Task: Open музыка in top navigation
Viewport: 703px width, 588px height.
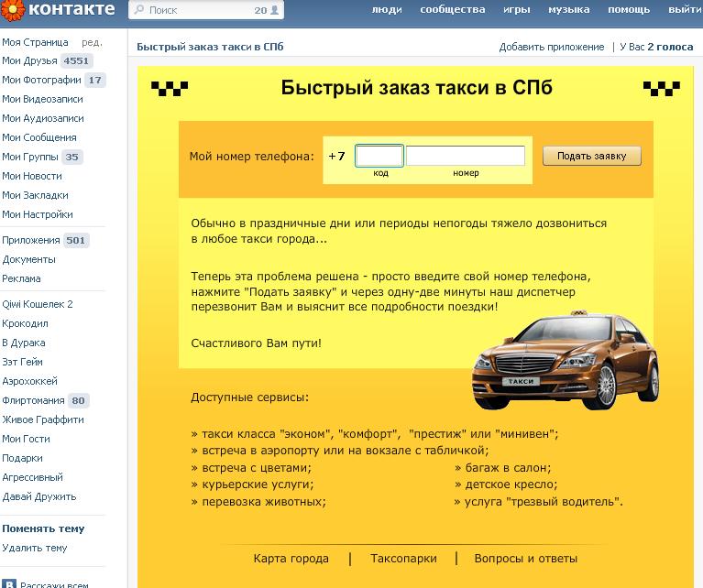Action: [x=569, y=9]
